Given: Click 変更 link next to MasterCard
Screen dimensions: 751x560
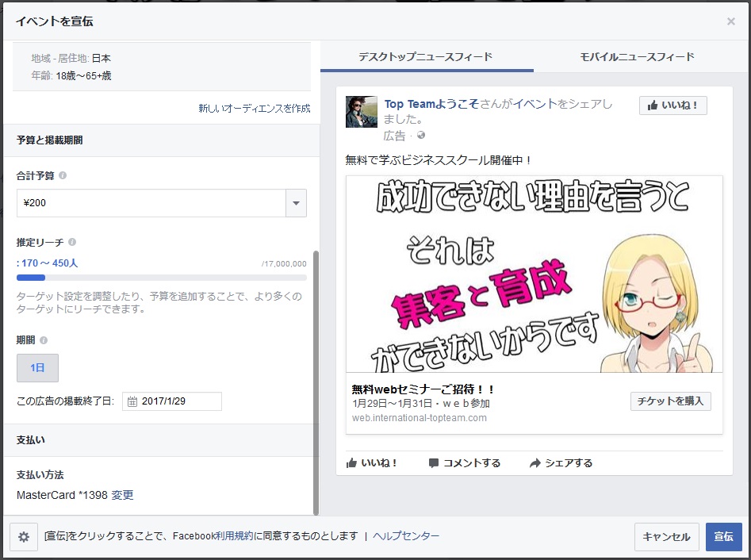Looking at the screenshot, I should (122, 495).
